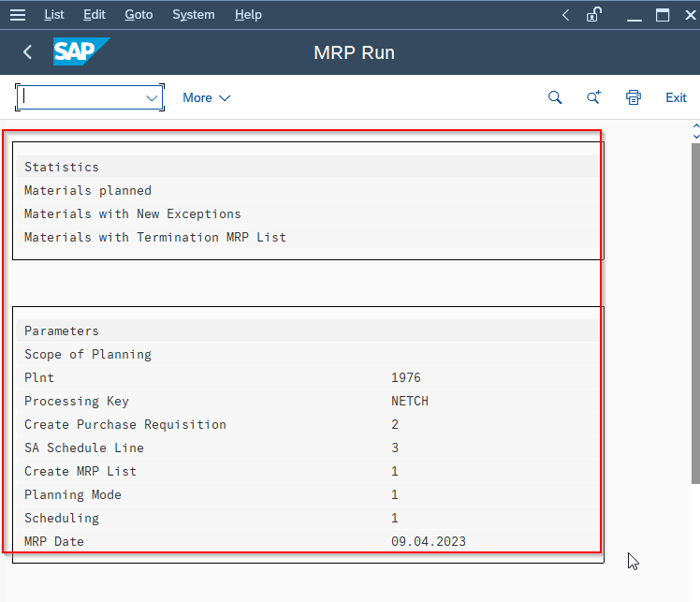Click the Scheduling label
The image size is (700, 602).
click(x=62, y=518)
